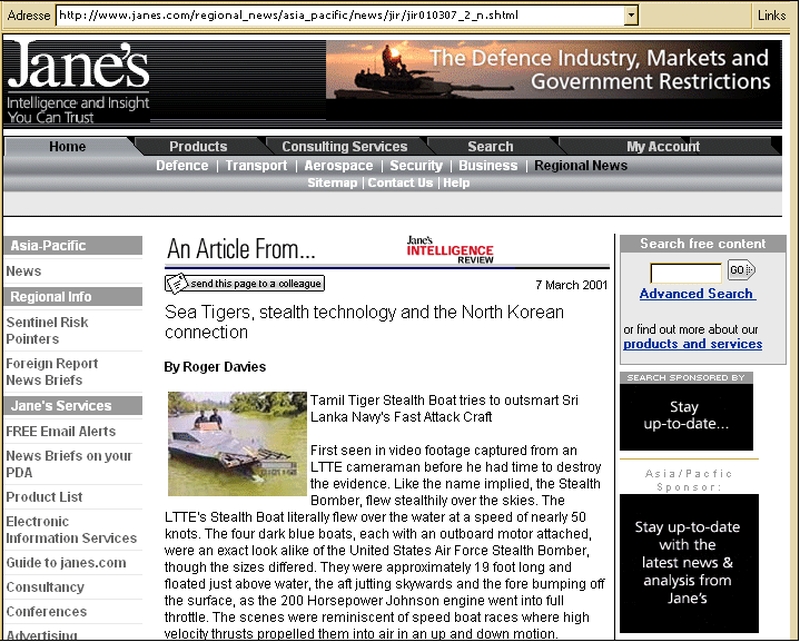Click the URL address field
The image size is (800, 642).
[x=340, y=16]
